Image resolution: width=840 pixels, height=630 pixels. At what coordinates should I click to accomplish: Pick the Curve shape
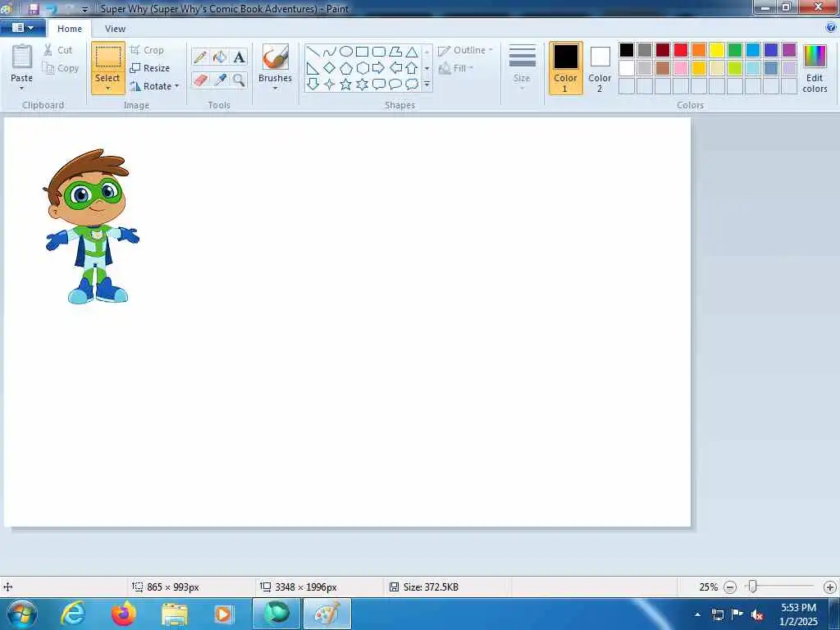(330, 52)
